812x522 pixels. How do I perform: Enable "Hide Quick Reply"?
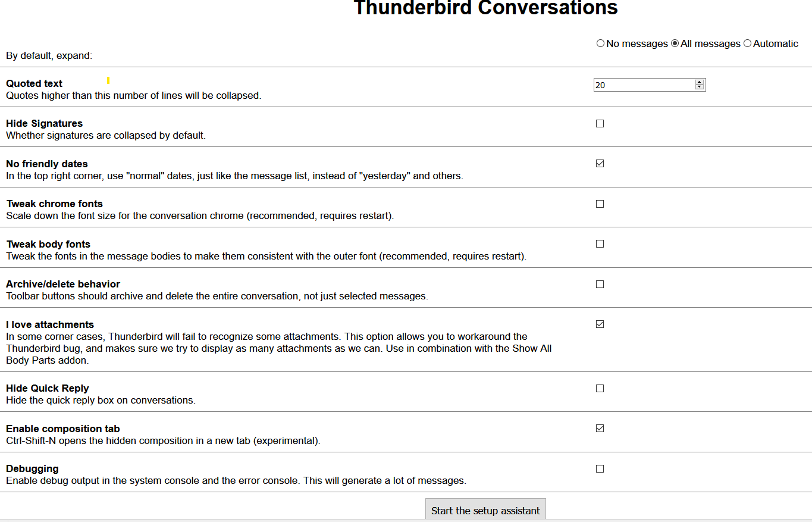pos(600,388)
